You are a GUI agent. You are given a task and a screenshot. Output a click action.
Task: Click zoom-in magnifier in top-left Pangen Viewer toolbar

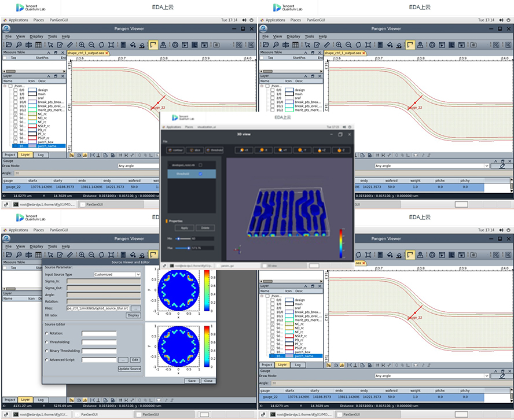(82, 45)
